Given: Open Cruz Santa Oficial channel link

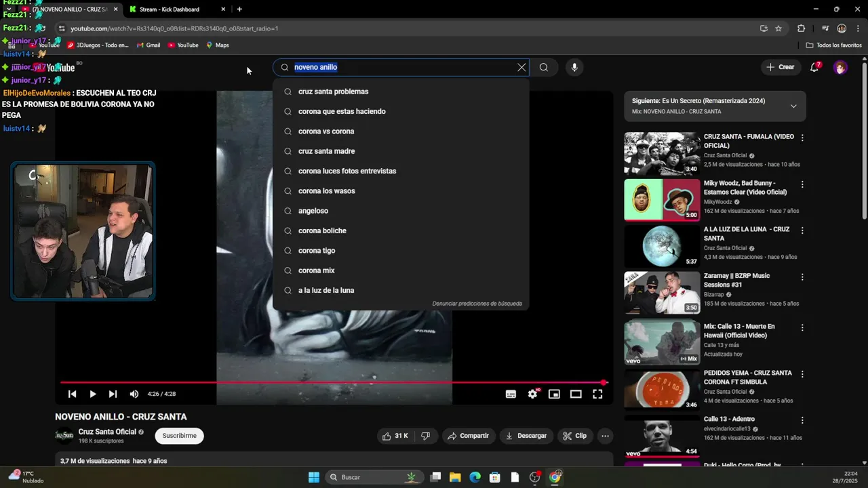Looking at the screenshot, I should point(107,432).
